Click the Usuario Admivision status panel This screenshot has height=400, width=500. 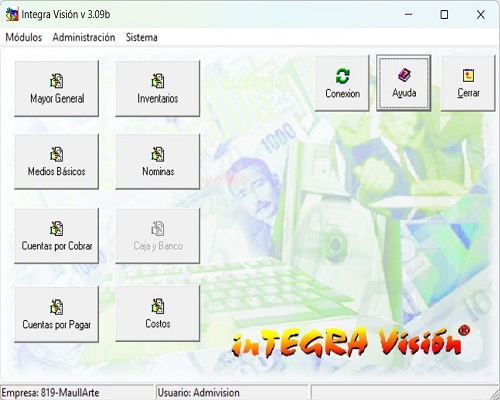click(232, 392)
